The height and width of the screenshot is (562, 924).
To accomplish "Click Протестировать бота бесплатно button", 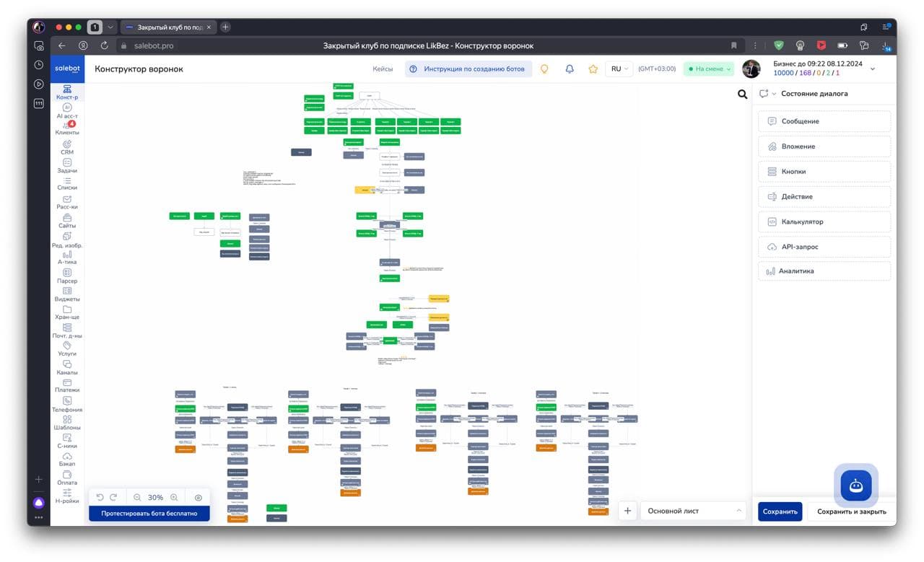I will (x=149, y=514).
